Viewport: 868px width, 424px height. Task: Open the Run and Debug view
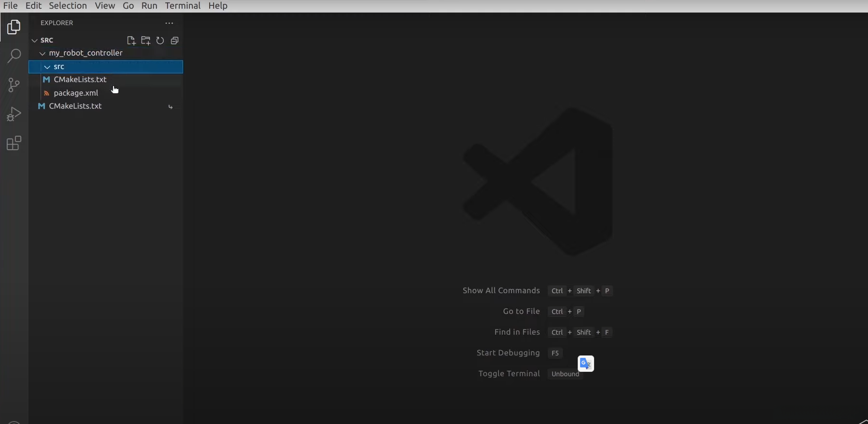tap(14, 114)
